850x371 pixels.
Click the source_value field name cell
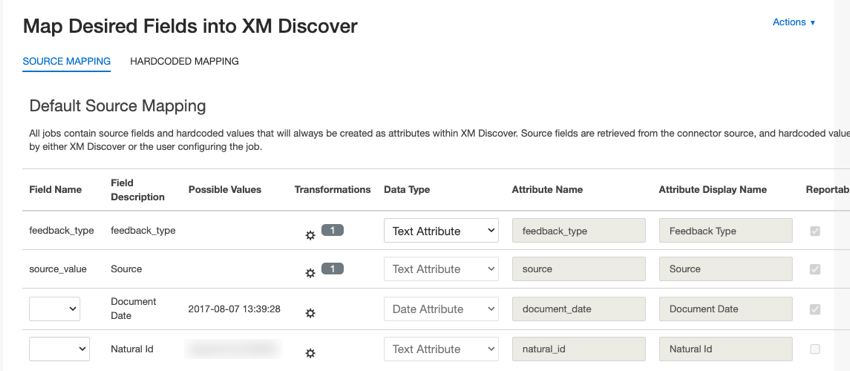click(x=58, y=269)
